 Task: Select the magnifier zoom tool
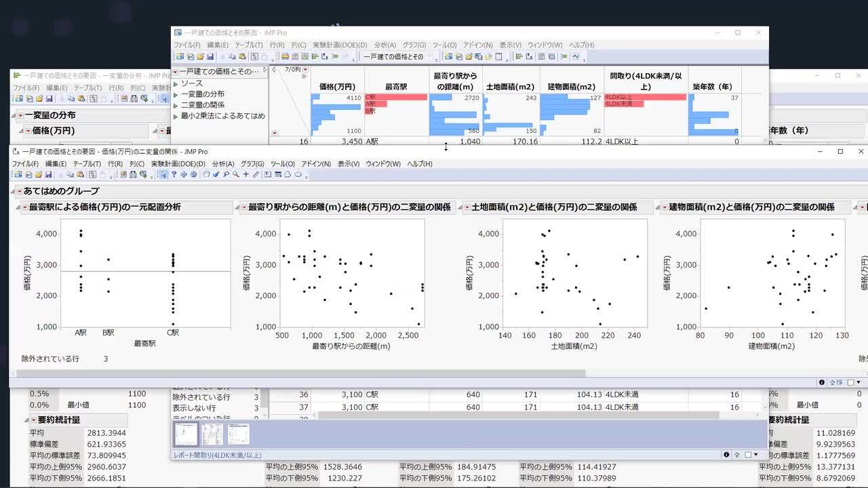[x=236, y=174]
